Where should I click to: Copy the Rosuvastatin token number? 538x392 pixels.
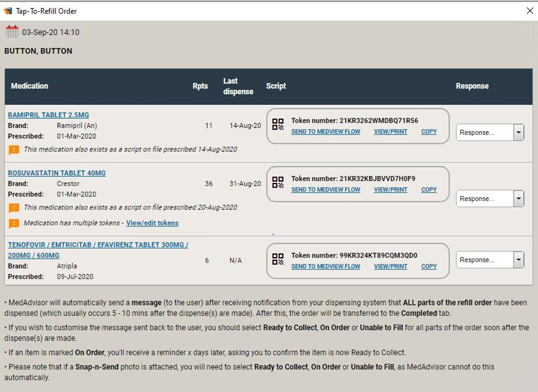(429, 190)
